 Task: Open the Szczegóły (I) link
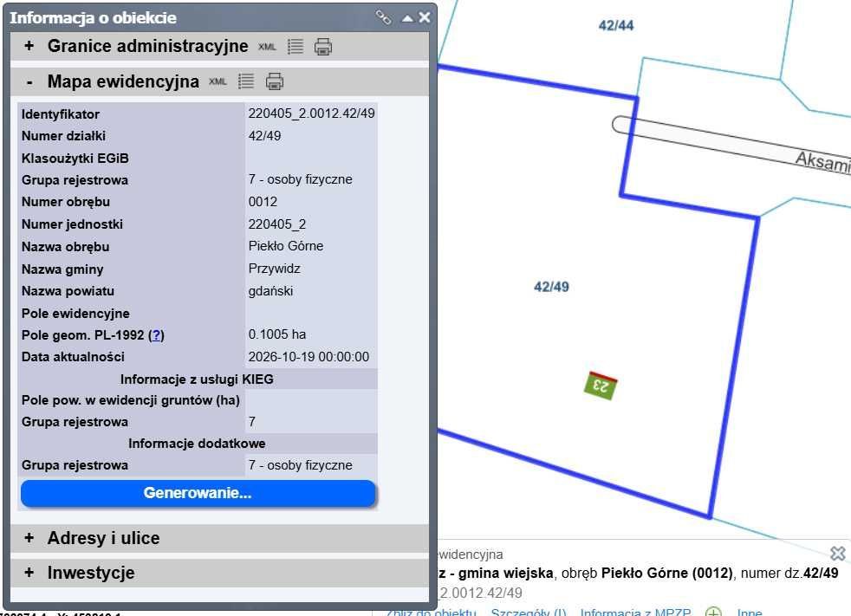click(x=528, y=613)
